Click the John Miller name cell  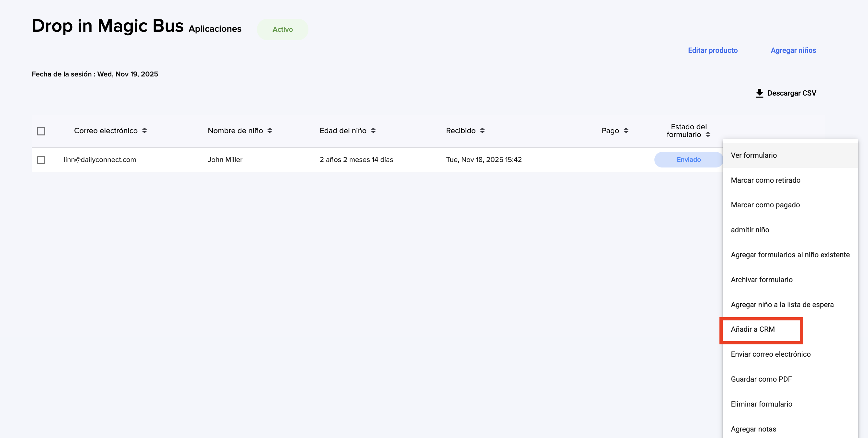pos(225,159)
